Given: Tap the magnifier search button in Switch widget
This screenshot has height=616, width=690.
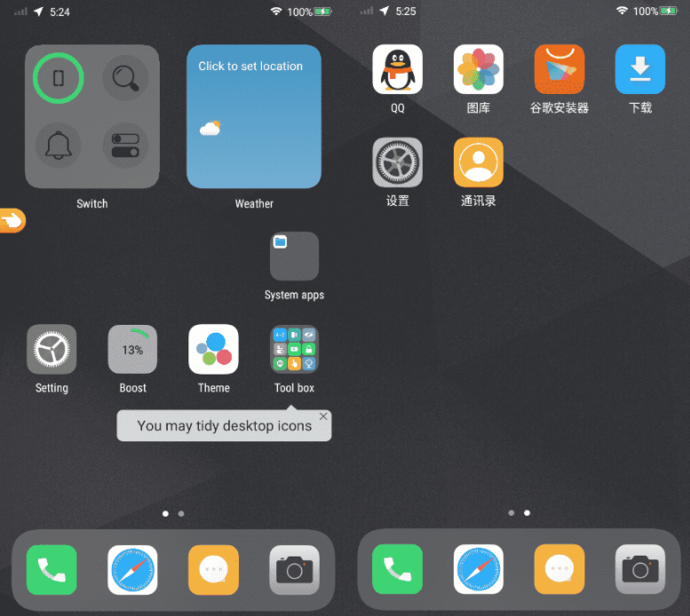Looking at the screenshot, I should click(x=125, y=78).
